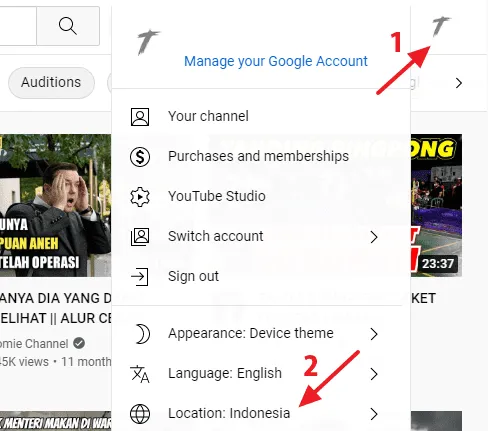Image resolution: width=488 pixels, height=431 pixels.
Task: Open the MENTERI MAKAN DI WAR thumbnail
Action: tap(55, 421)
